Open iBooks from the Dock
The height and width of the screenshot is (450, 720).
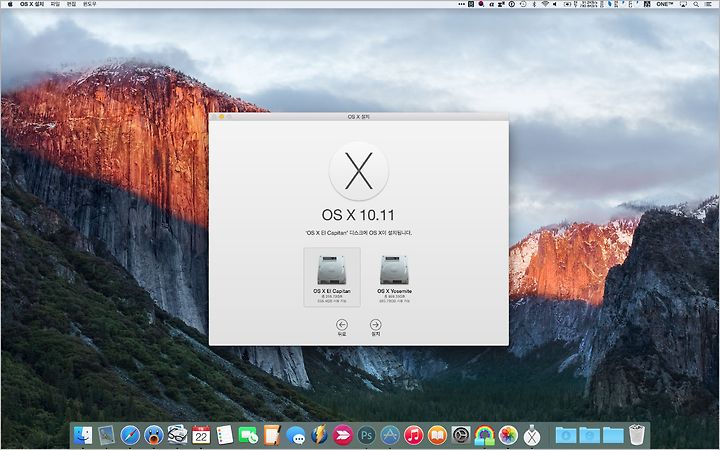pyautogui.click(x=438, y=435)
